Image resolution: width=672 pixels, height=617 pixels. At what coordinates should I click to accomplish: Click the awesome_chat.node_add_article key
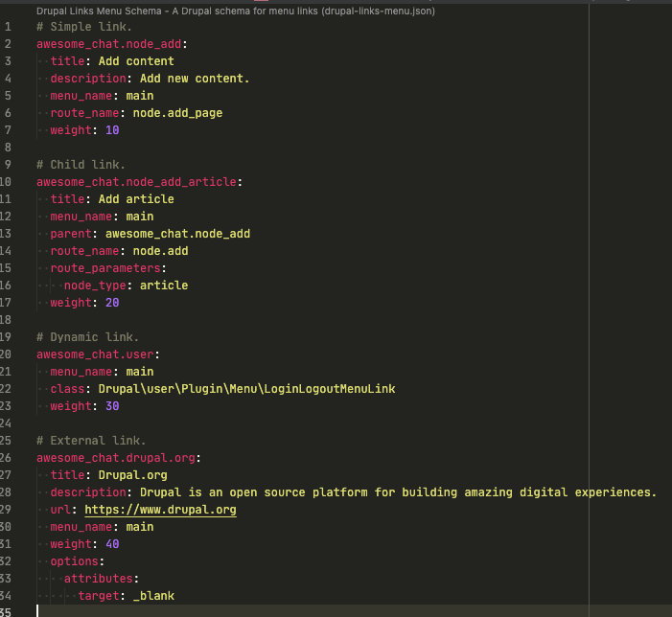(137, 182)
